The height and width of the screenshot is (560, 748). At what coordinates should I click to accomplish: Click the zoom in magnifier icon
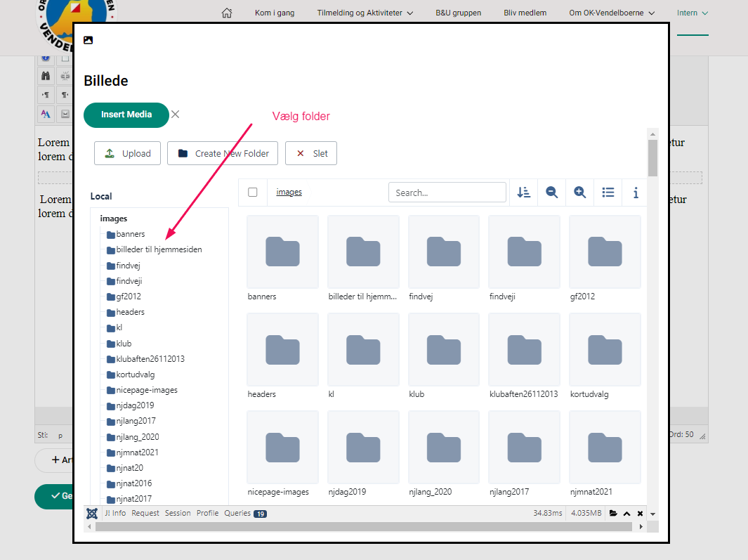point(579,193)
